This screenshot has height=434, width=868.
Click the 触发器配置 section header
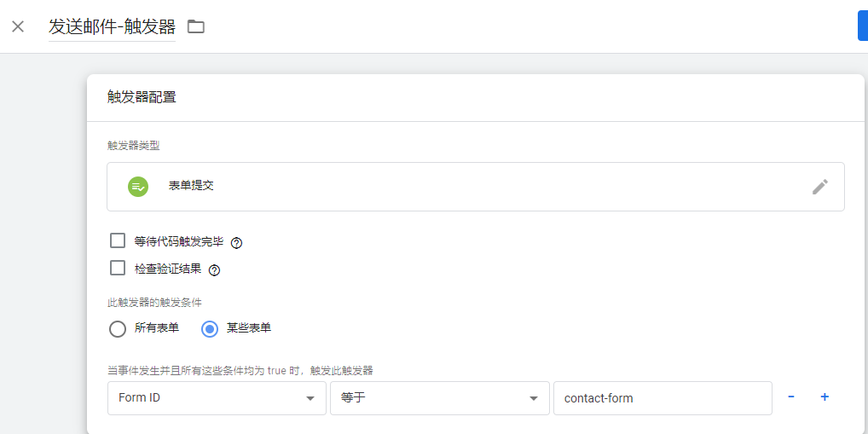(142, 98)
